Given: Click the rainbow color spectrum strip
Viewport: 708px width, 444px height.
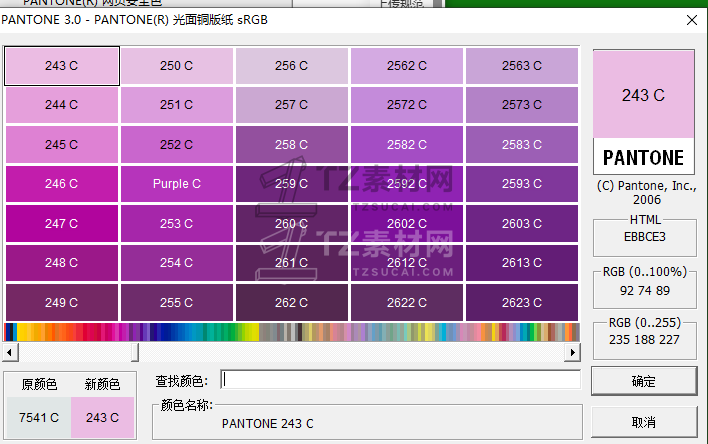Looking at the screenshot, I should [292, 332].
